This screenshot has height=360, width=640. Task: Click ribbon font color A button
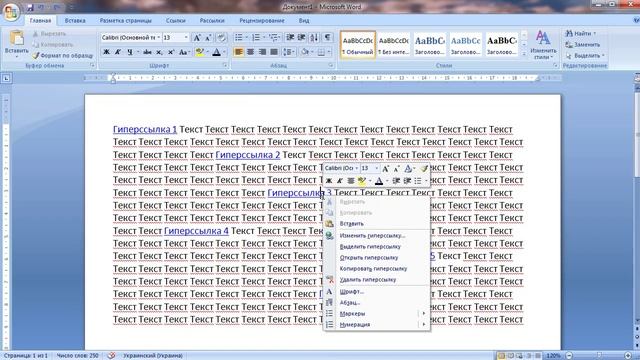[216, 52]
